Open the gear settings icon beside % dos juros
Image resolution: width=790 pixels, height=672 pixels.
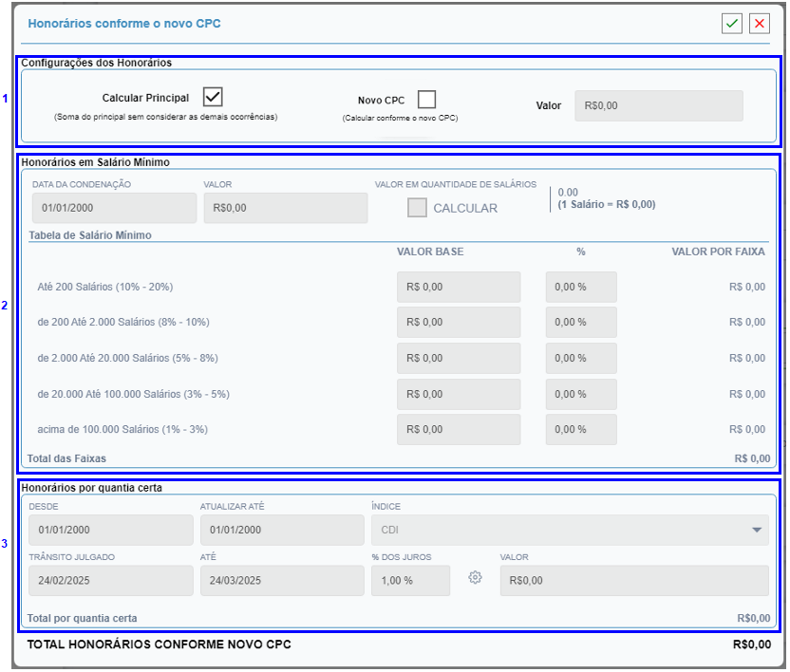[476, 578]
